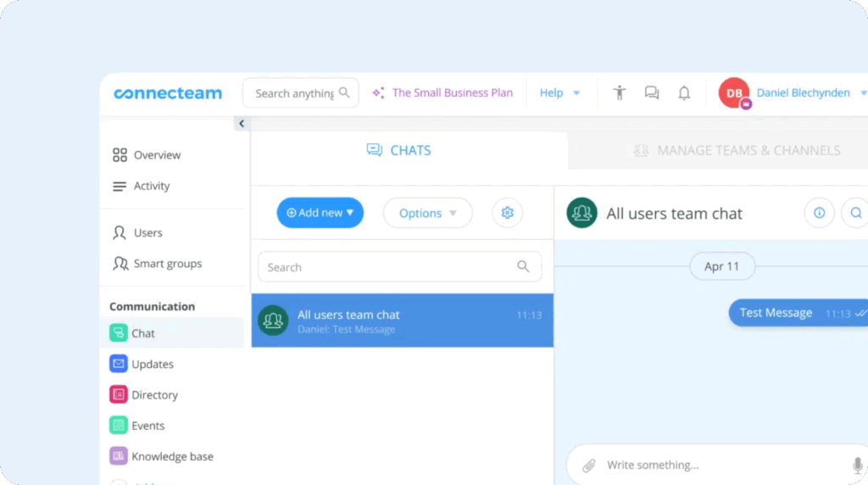Open Daniel Blechynden user menu
Screen dimensions: 868x485
811,92
